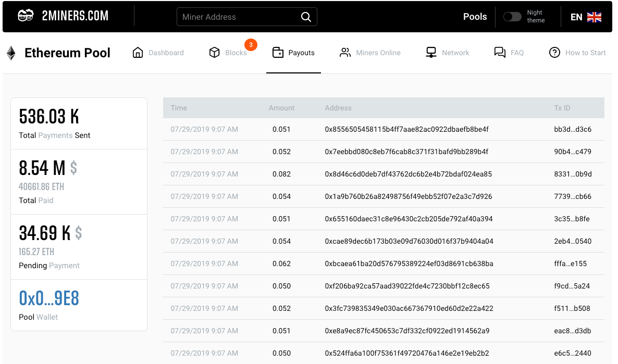Click the orange Blocks notification badge
The width and height of the screenshot is (618, 364).
[251, 45]
